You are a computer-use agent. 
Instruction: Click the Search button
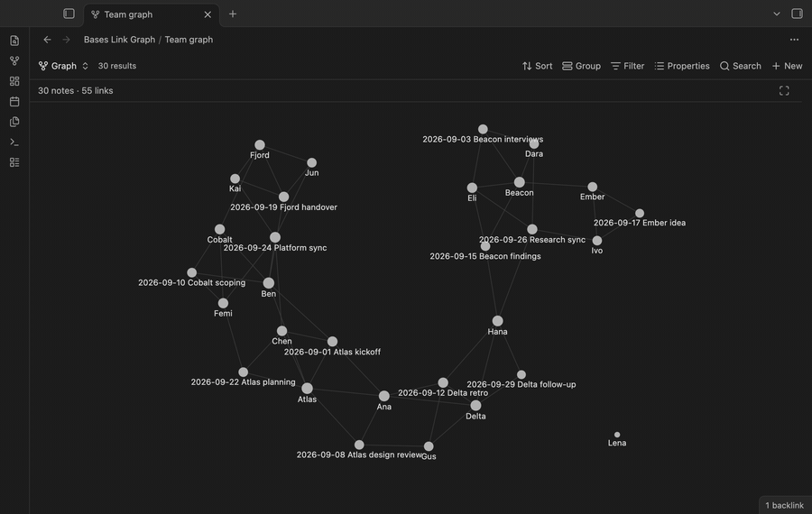740,66
